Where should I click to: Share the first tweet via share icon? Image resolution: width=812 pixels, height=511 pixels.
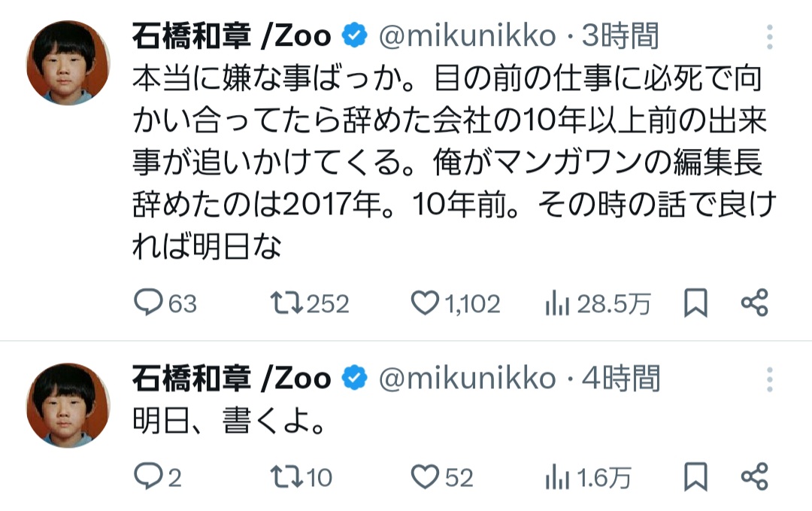[x=754, y=303]
